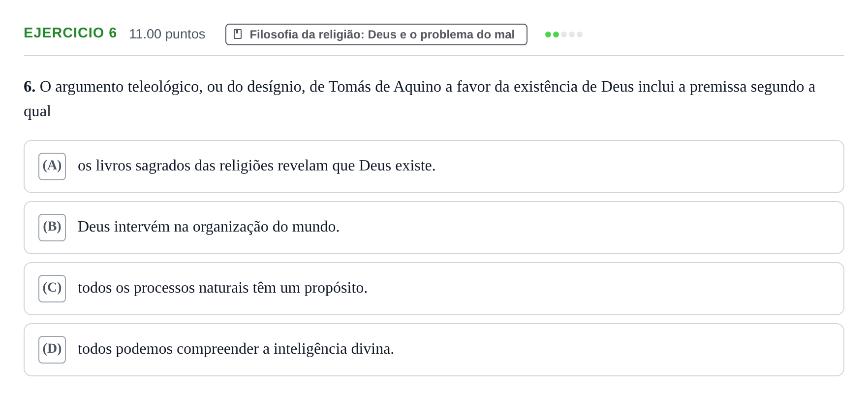
Task: Click answer text 'todos podemos compreender a inteligência divina'
Action: (x=236, y=349)
